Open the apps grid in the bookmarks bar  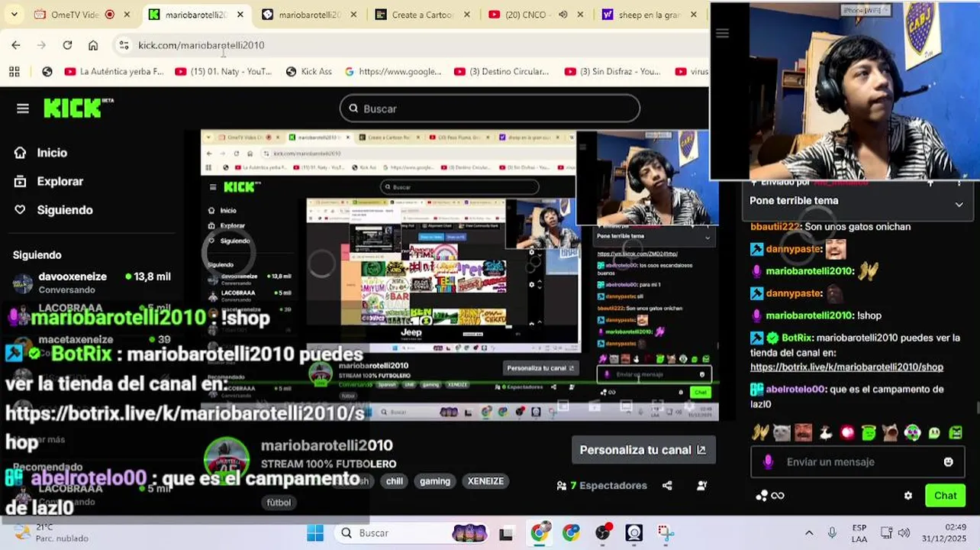pos(14,71)
